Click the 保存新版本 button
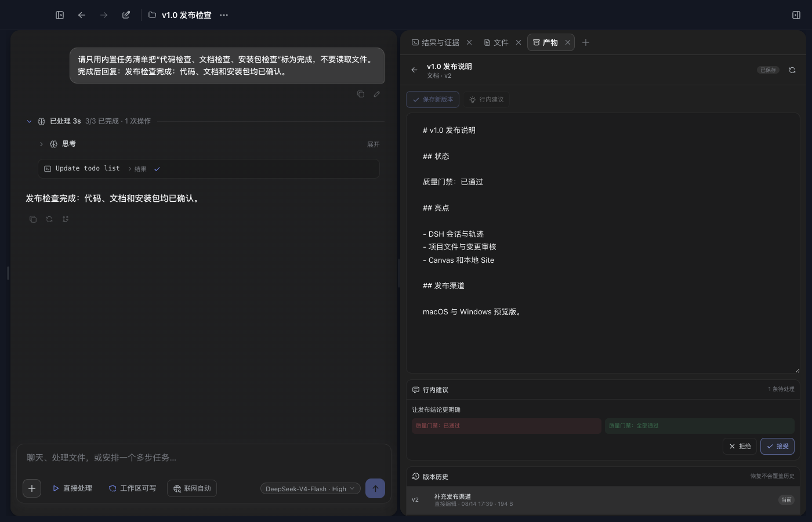The image size is (812, 522). click(x=433, y=99)
